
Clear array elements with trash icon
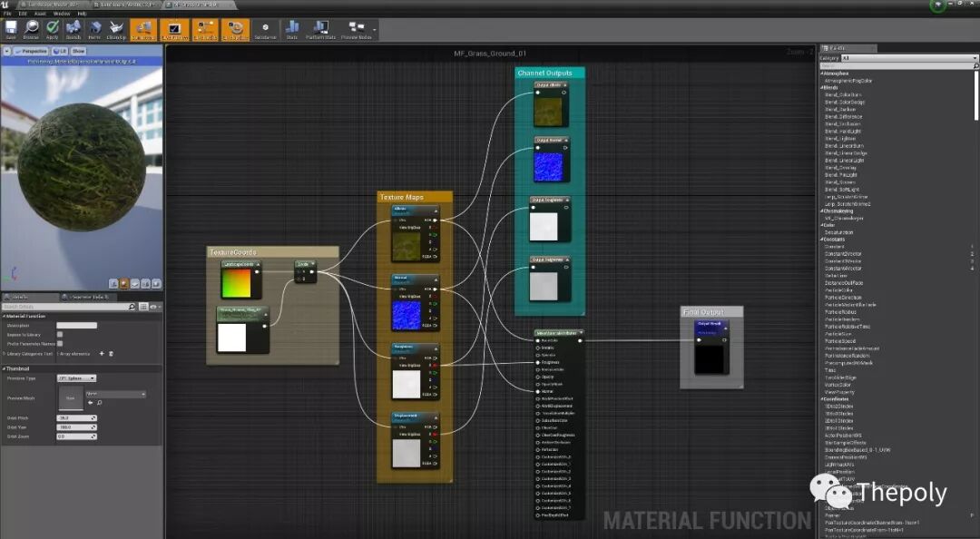coord(112,354)
